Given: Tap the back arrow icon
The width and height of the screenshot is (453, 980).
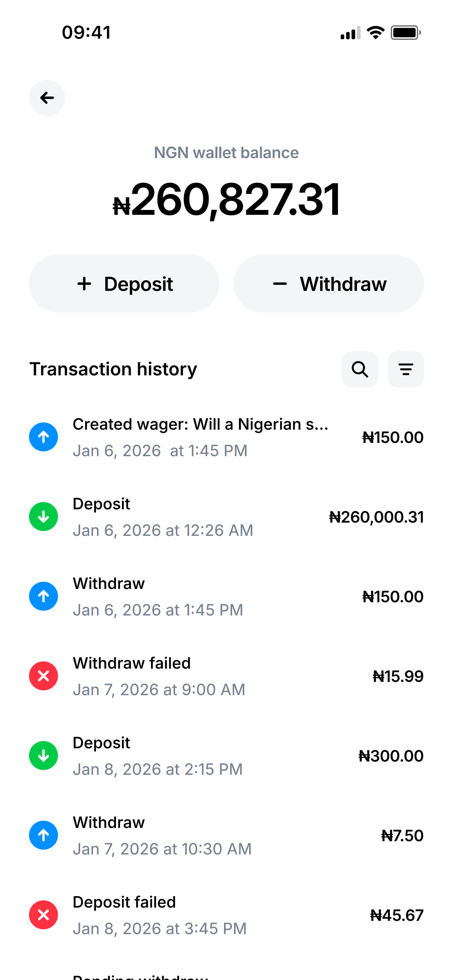Looking at the screenshot, I should click(x=47, y=98).
